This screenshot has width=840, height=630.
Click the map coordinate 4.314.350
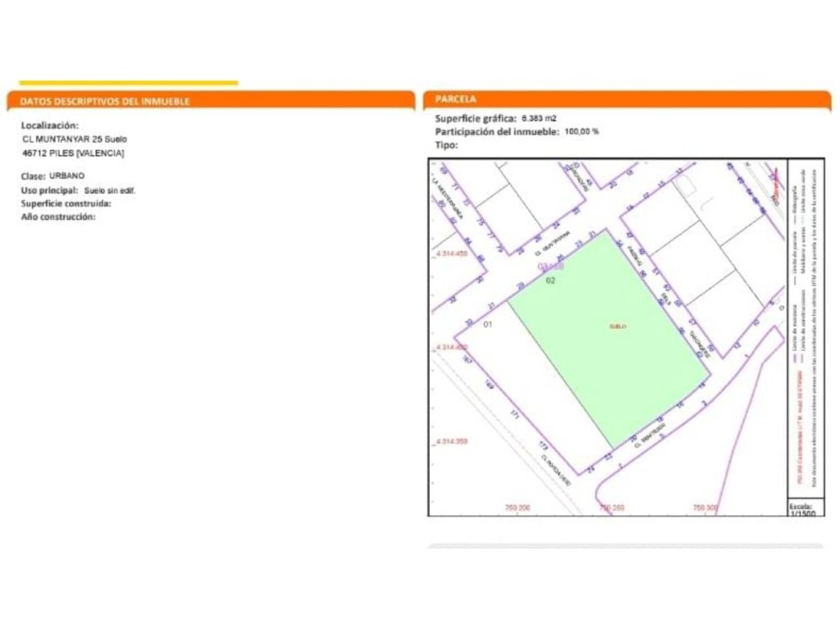452,441
